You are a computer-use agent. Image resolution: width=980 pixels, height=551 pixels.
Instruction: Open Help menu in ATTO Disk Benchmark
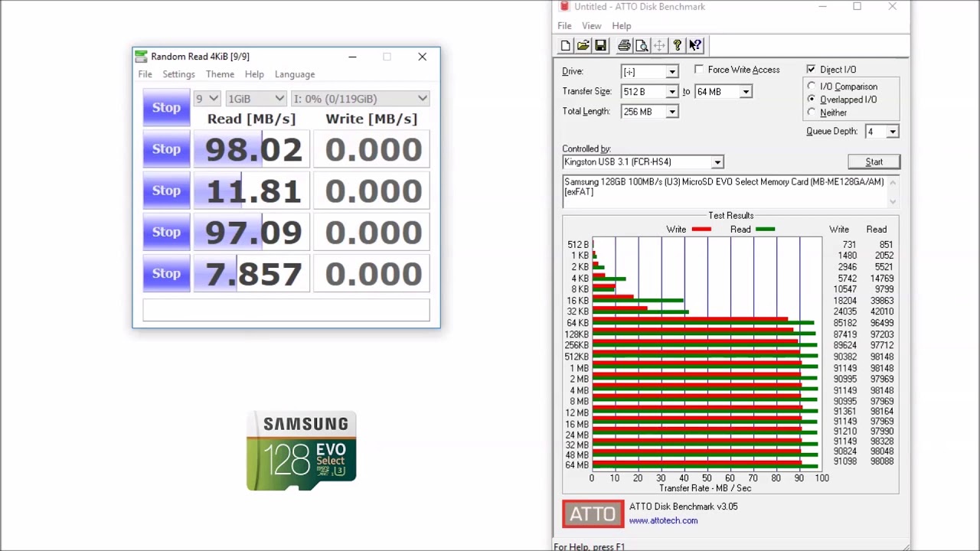(x=622, y=26)
